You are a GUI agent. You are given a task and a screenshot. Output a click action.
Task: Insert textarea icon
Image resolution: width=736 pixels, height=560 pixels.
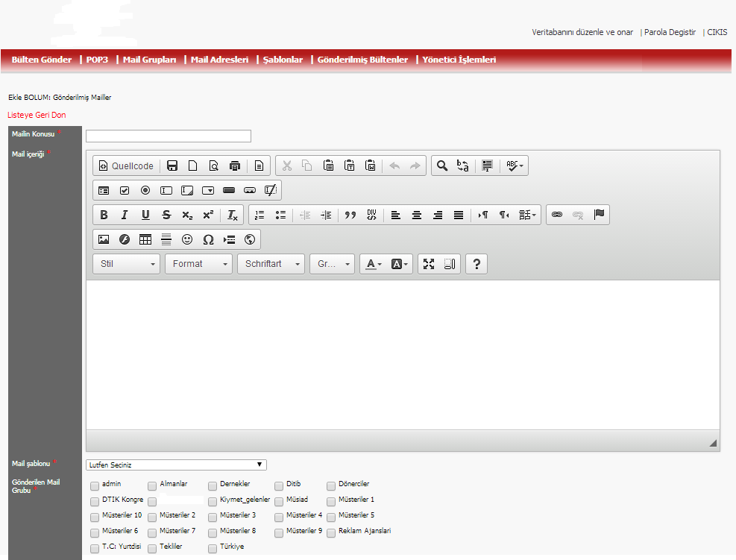pyautogui.click(x=187, y=190)
